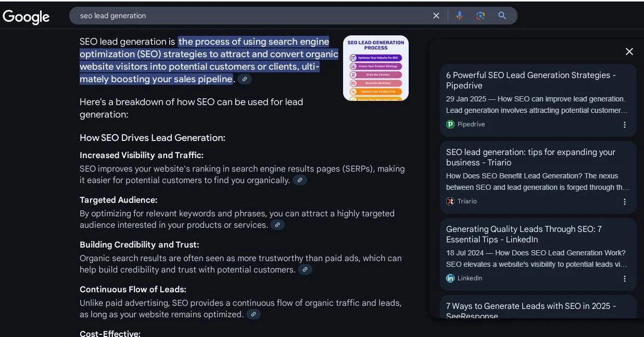Viewport: 644px width, 337px height.
Task: Open source link icon after 'sales pipeline'
Action: pyautogui.click(x=245, y=79)
